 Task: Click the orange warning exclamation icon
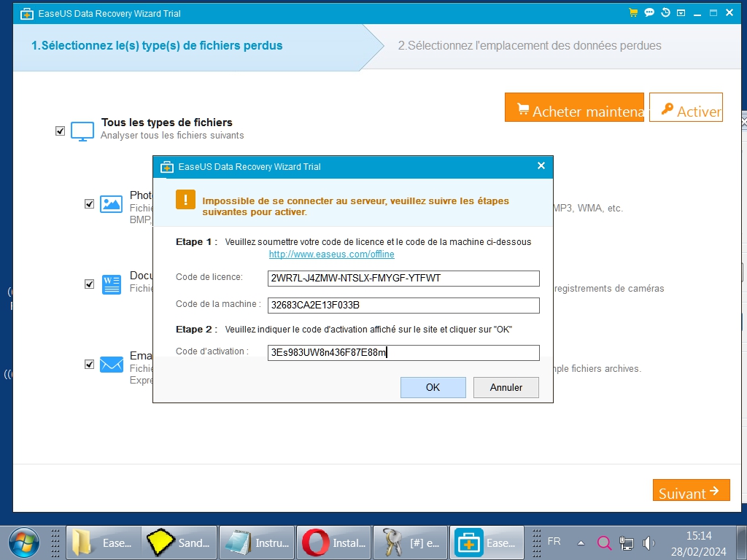185,200
